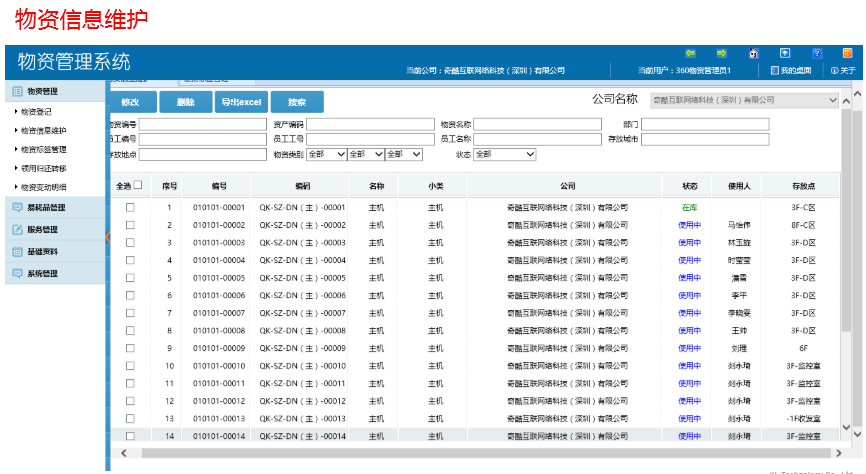
Task: Check the row 12 checkbox (010101-00012)
Action: point(130,401)
